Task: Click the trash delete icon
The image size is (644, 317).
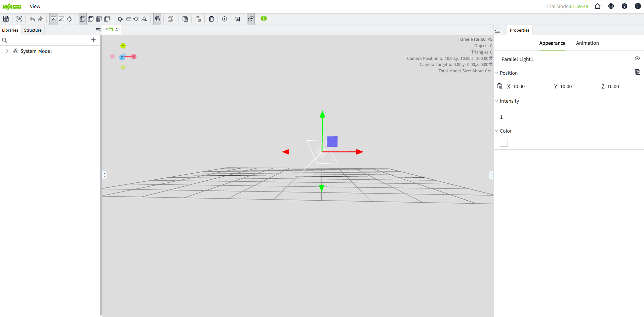Action: point(211,19)
